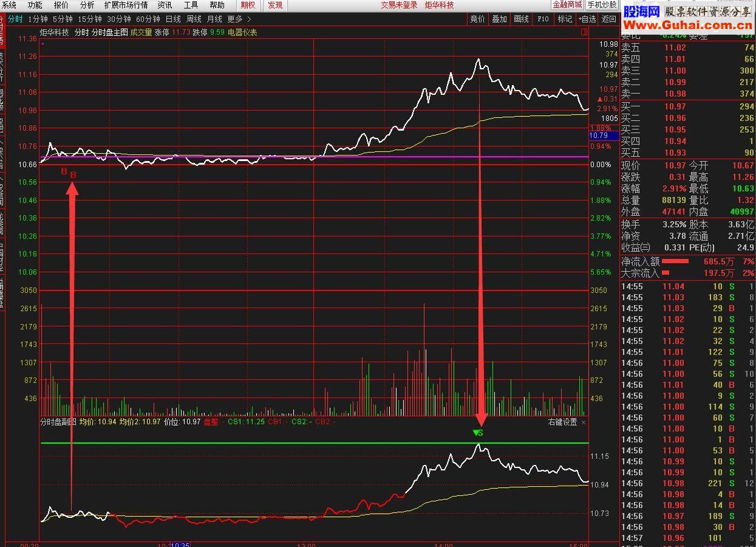756x547 pixels.
Task: Click the 返回 back button
Action: click(608, 19)
